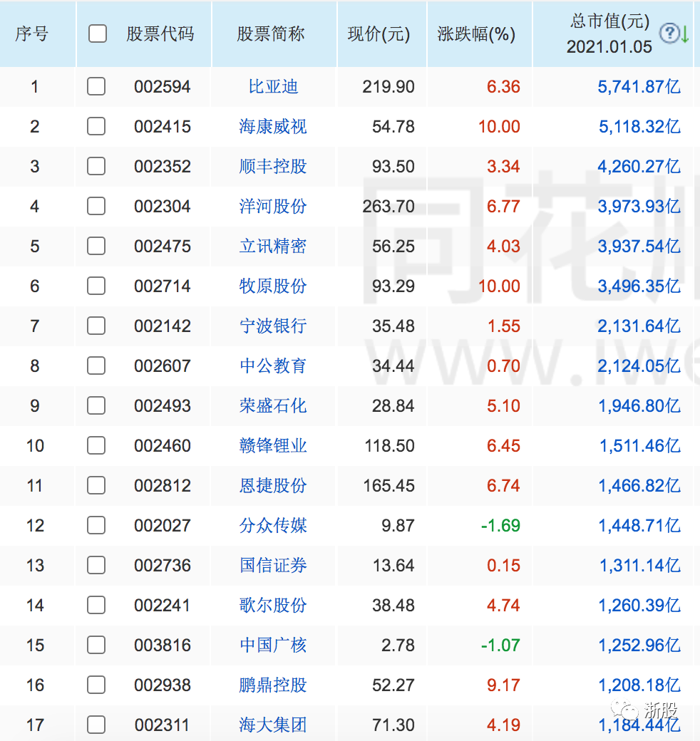The height and width of the screenshot is (741, 700).
Task: Click market cap value 5,741.87亿
Action: 639,86
